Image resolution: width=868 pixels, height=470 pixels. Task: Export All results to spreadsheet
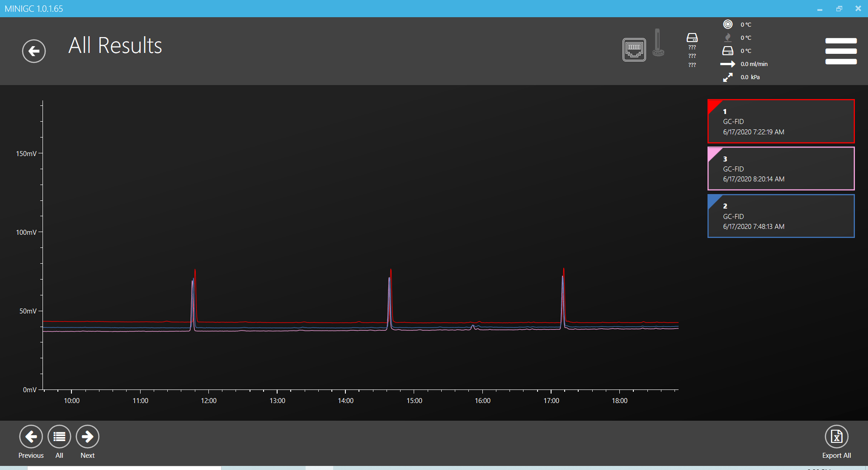pos(836,437)
